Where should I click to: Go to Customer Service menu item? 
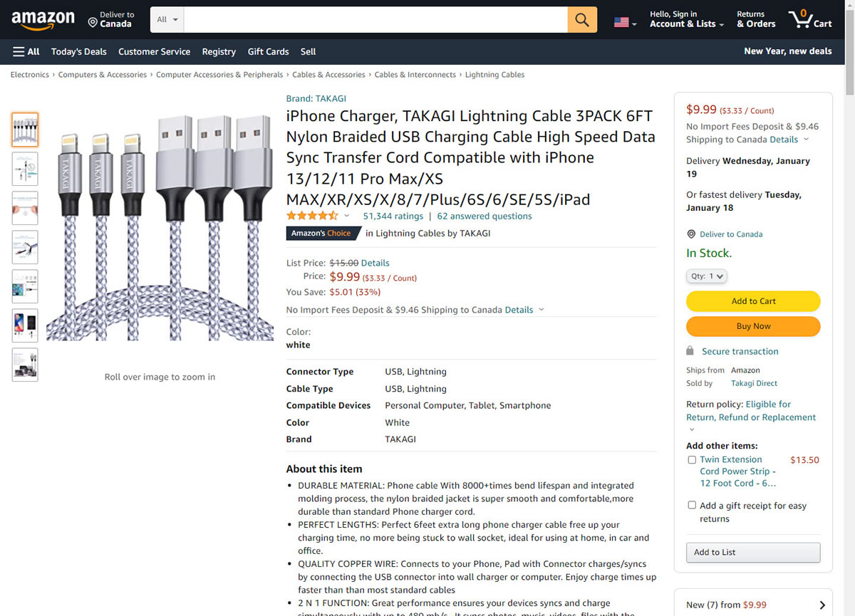154,51
